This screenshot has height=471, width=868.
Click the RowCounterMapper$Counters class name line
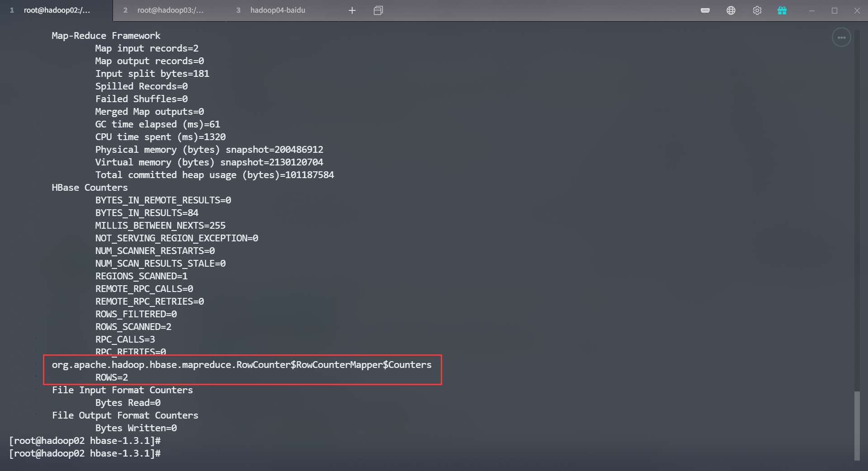pyautogui.click(x=241, y=365)
